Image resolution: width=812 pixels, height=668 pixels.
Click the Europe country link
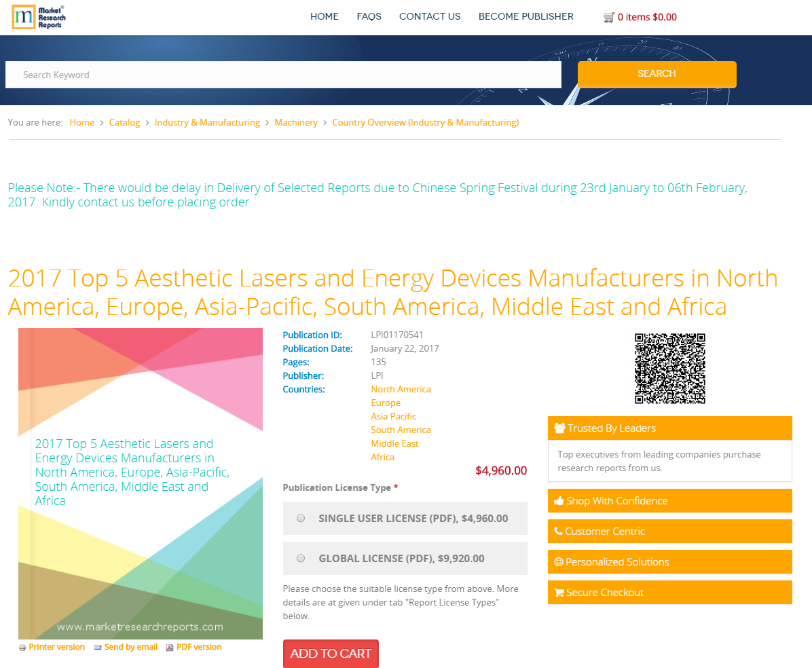coord(386,403)
